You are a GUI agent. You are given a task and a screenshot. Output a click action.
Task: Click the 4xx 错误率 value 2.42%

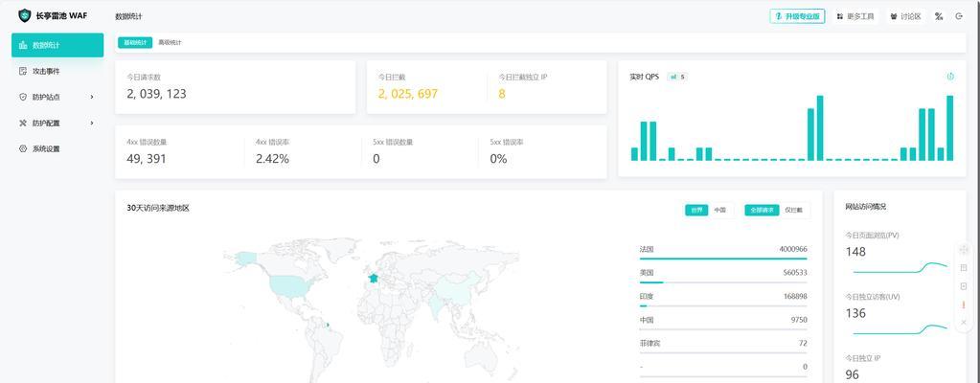[272, 159]
